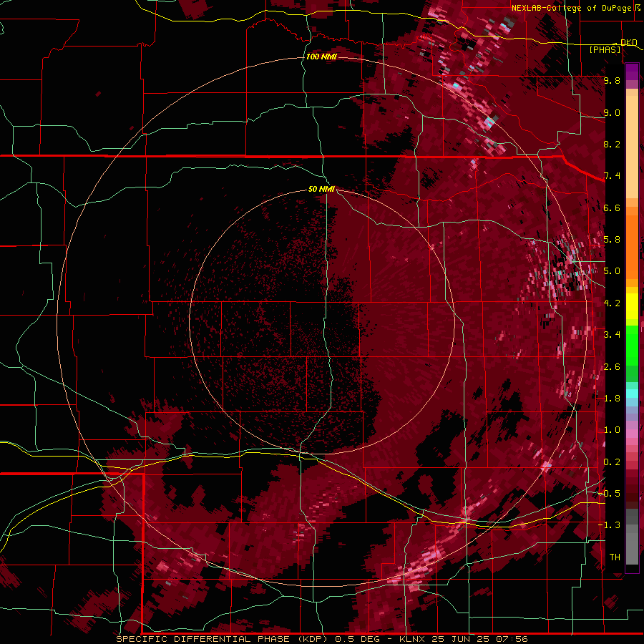This screenshot has height=644, width=644.
Task: Click the 5.0 color scale value
Action: pos(612,271)
